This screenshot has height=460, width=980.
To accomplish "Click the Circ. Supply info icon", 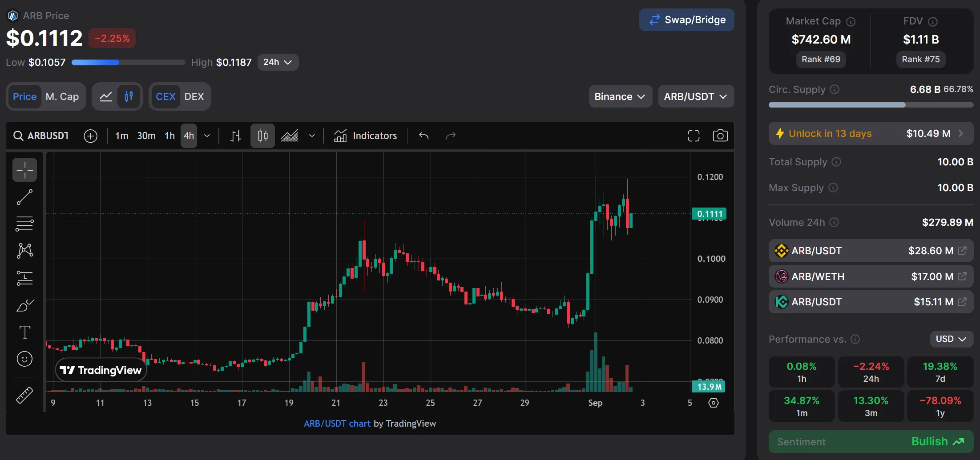I will click(835, 89).
